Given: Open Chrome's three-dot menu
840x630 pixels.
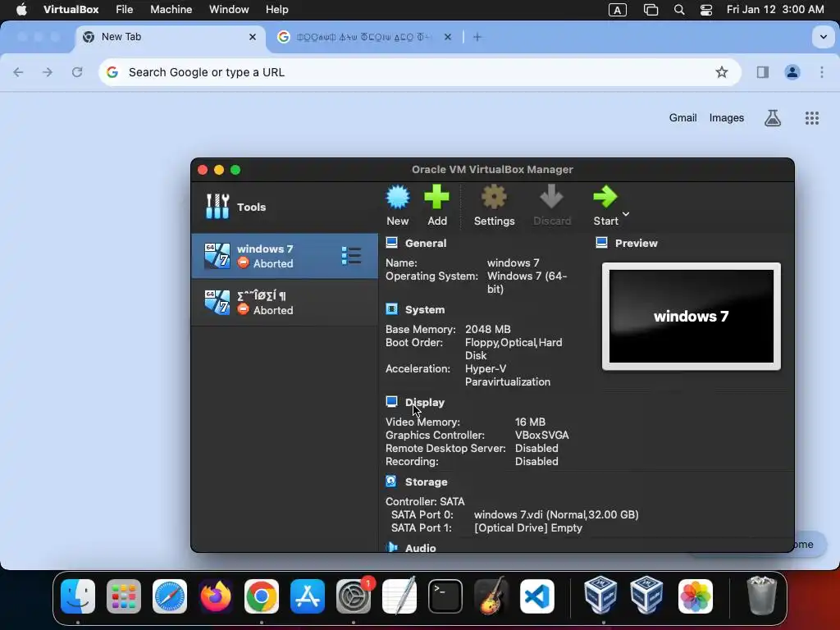Looking at the screenshot, I should [822, 72].
